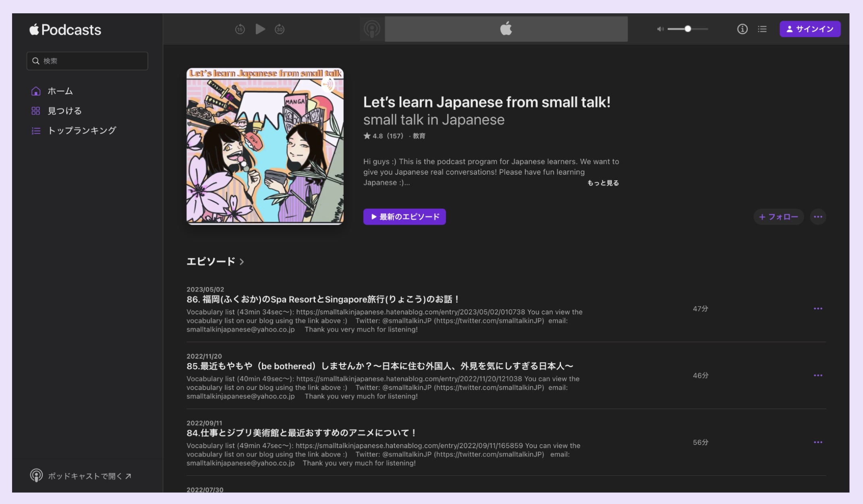
Task: Open more options for episode 85
Action: click(818, 375)
